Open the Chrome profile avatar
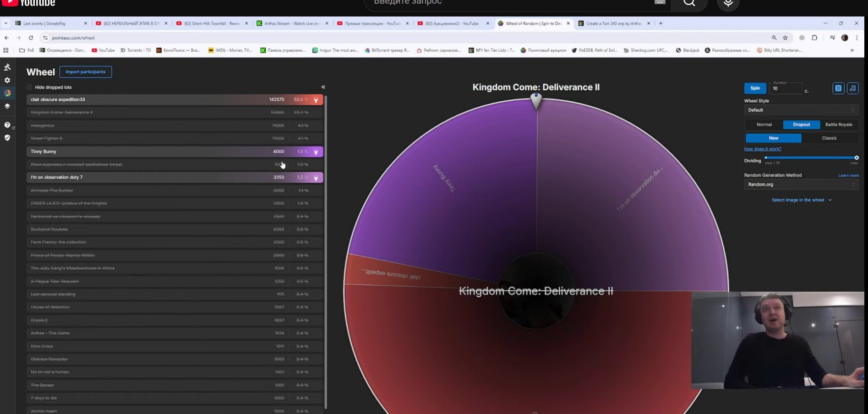Viewport: 868px width, 414px height. 845,38
